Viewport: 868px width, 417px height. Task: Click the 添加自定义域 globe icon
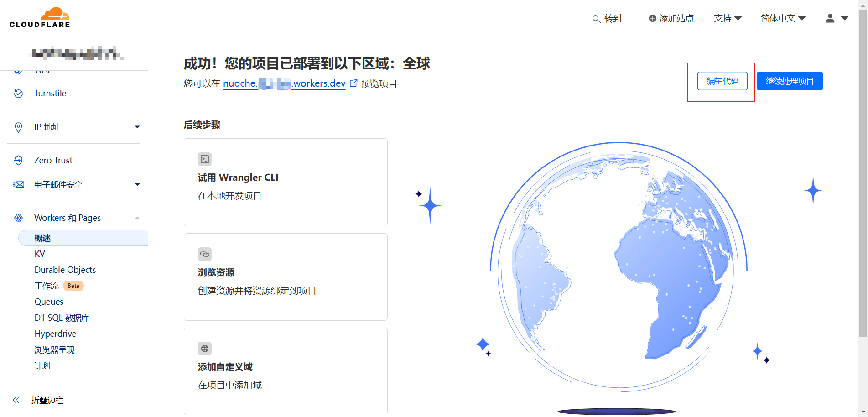[x=205, y=349]
